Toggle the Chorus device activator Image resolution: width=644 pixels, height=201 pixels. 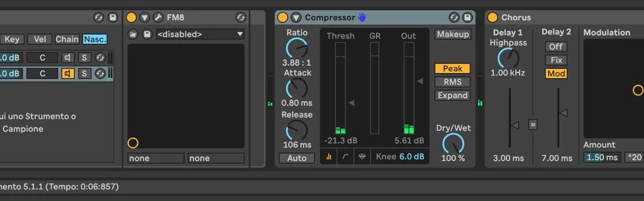(x=493, y=17)
